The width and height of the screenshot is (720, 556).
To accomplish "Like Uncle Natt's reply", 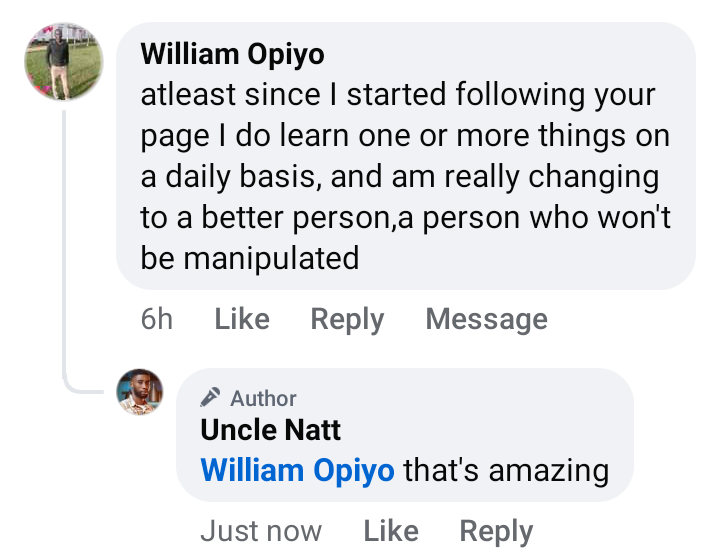I will tap(390, 531).
